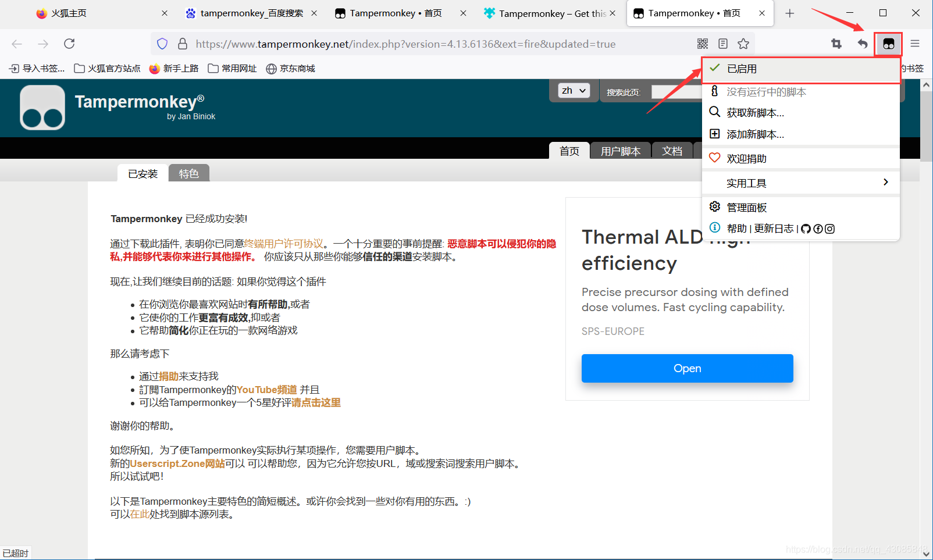Click the 没有运行中的脚本 status row
The image size is (933, 560).
(x=801, y=91)
